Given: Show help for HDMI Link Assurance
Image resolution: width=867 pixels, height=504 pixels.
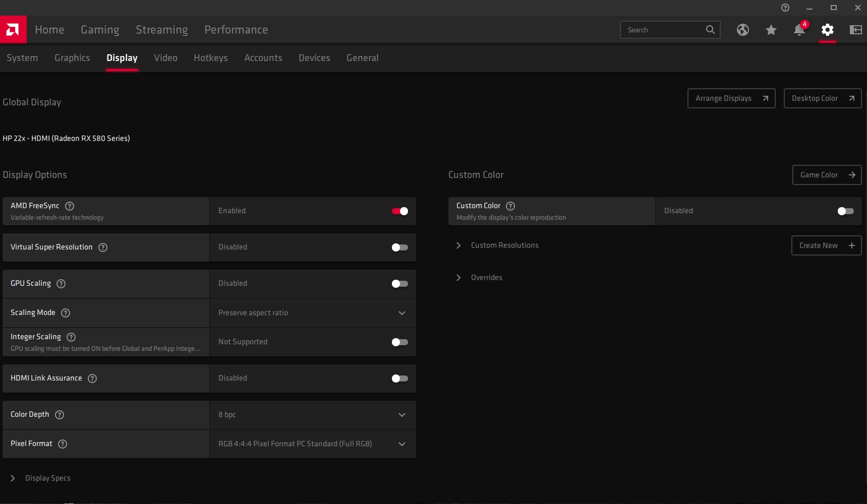Looking at the screenshot, I should (x=92, y=378).
